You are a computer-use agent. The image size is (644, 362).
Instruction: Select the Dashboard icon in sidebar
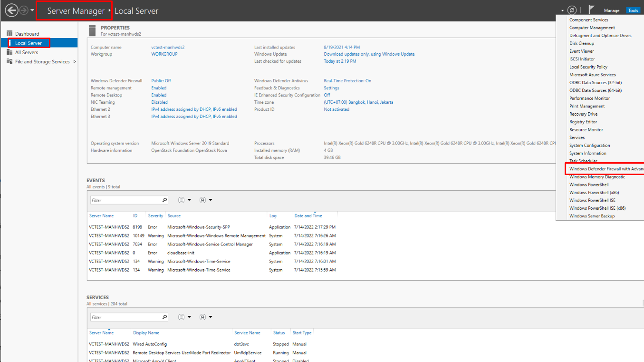(10, 33)
